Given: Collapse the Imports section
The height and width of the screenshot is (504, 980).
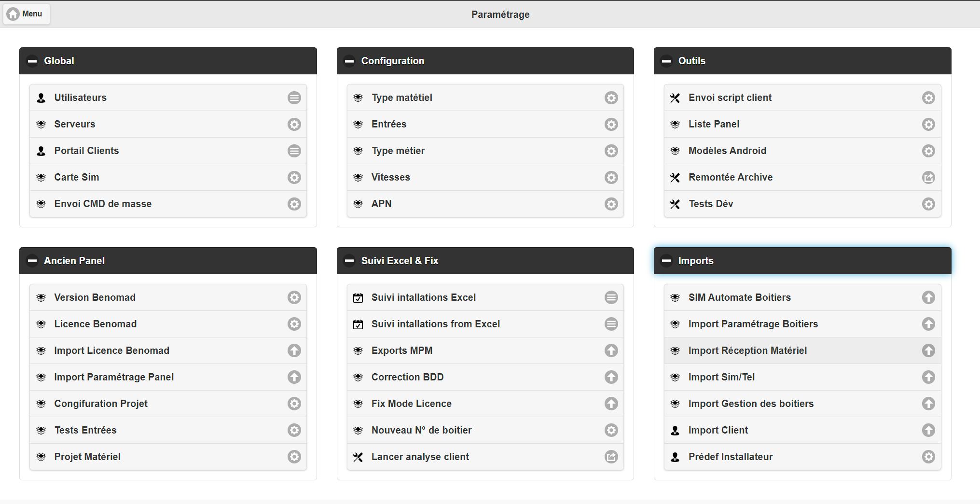Looking at the screenshot, I should [x=666, y=261].
